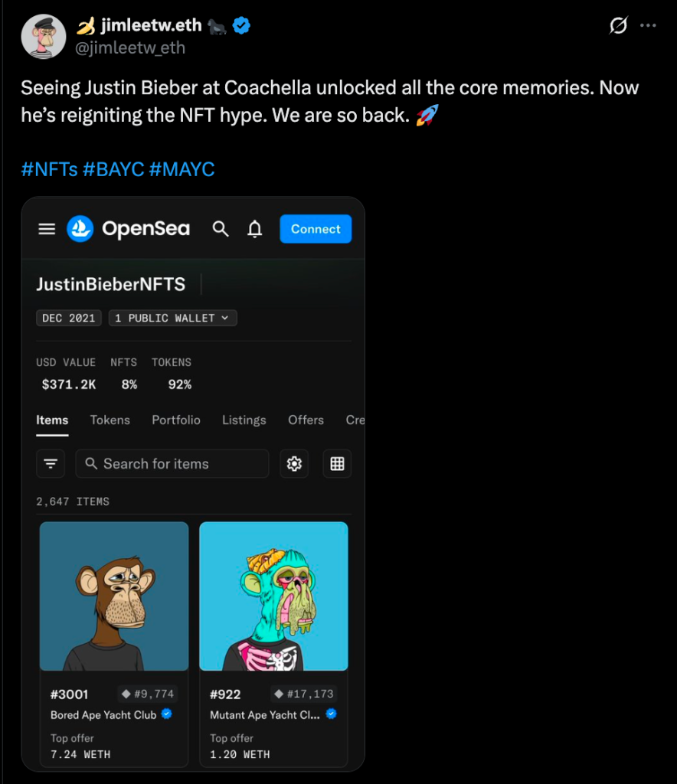Open the OpenSea hamburger menu
677x784 pixels.
pos(47,229)
